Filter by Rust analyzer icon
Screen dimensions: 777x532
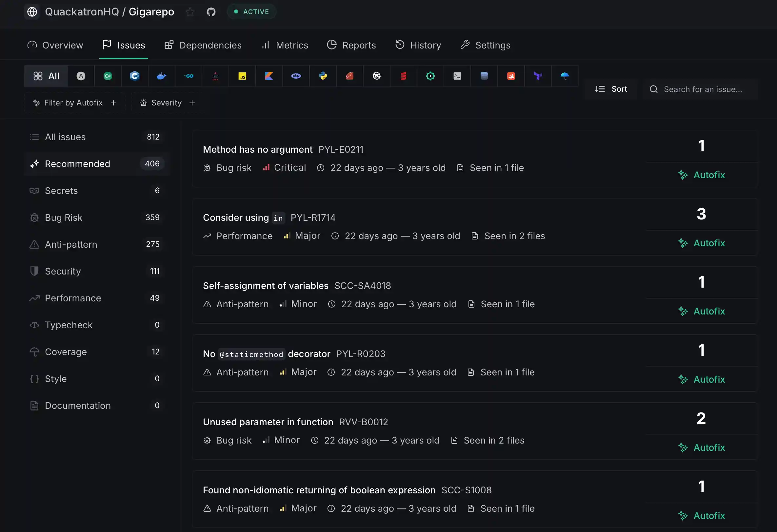[376, 76]
